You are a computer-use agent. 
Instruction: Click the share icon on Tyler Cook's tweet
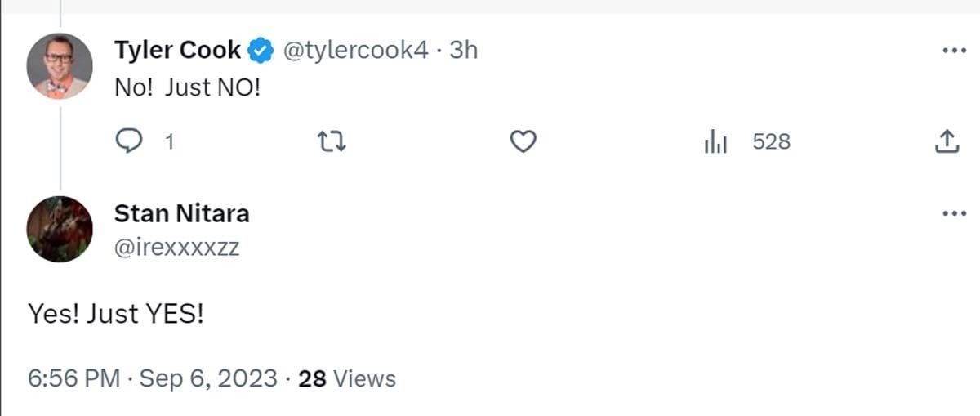coord(946,142)
